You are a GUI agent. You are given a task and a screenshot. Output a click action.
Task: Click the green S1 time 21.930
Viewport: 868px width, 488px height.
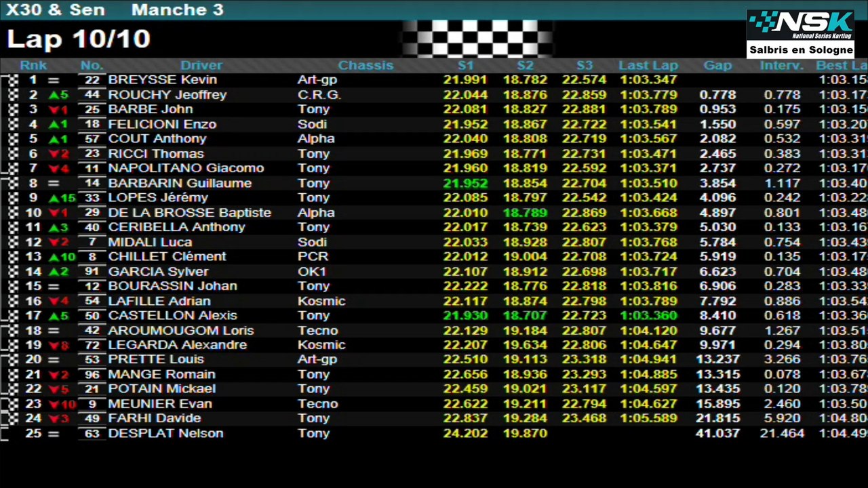[x=465, y=316]
